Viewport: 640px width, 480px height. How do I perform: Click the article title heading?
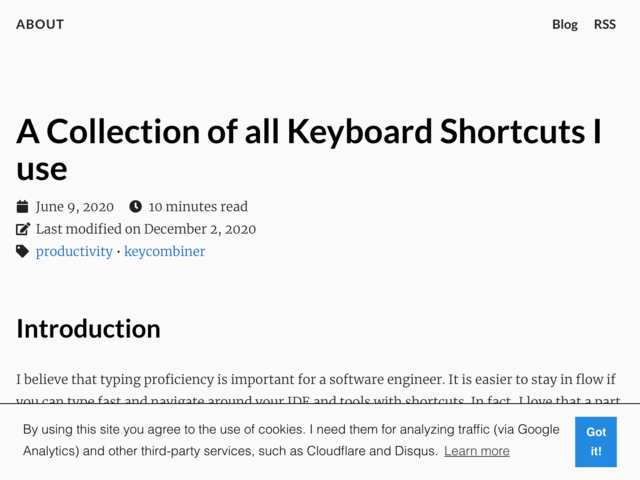point(309,149)
